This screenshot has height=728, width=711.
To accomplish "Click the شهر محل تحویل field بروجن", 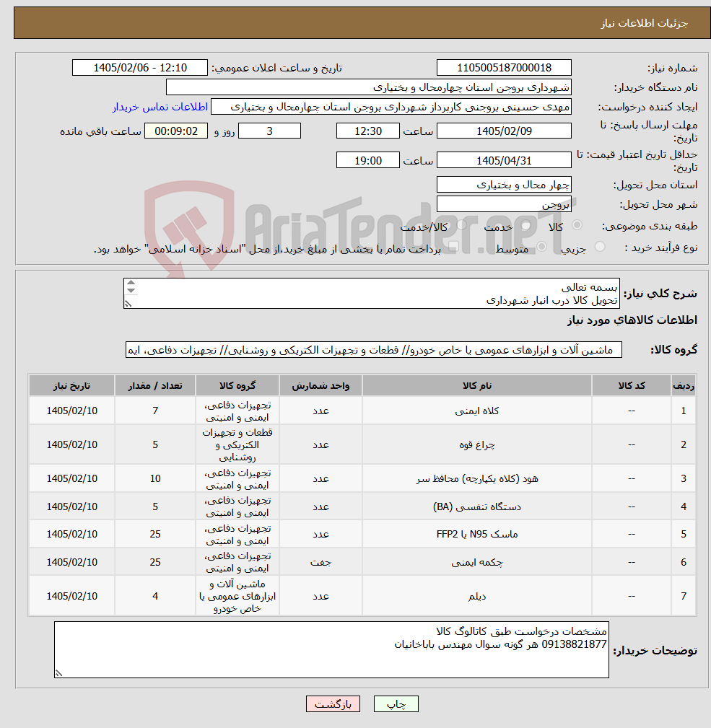I will [x=504, y=204].
